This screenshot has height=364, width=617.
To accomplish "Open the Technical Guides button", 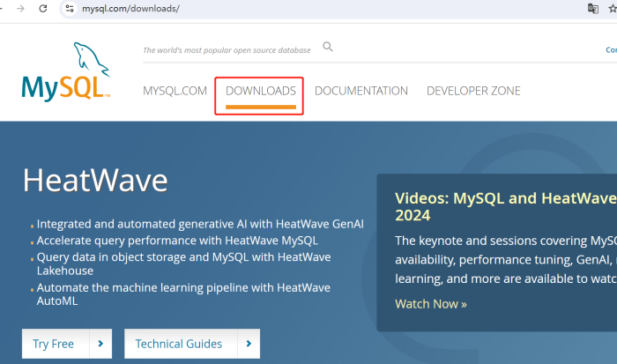I will [179, 344].
